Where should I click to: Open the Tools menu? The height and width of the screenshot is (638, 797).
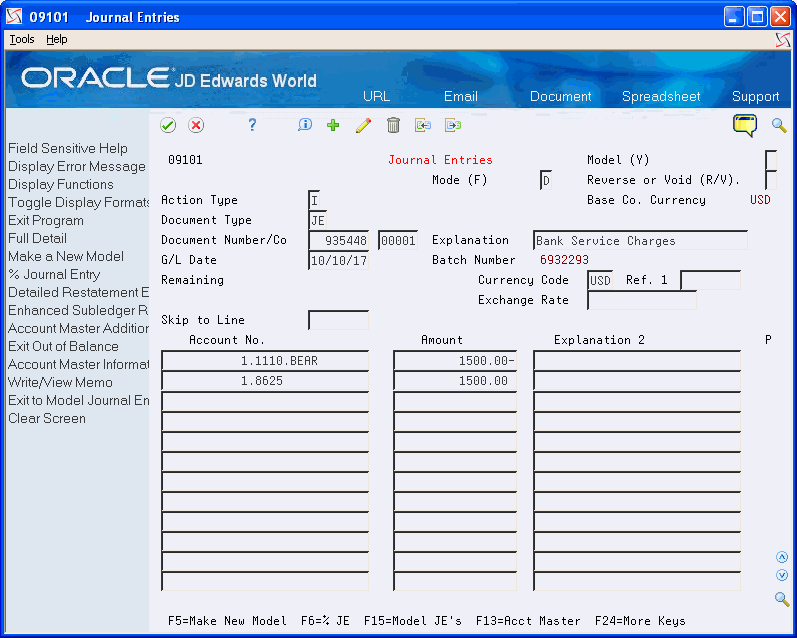(x=22, y=39)
